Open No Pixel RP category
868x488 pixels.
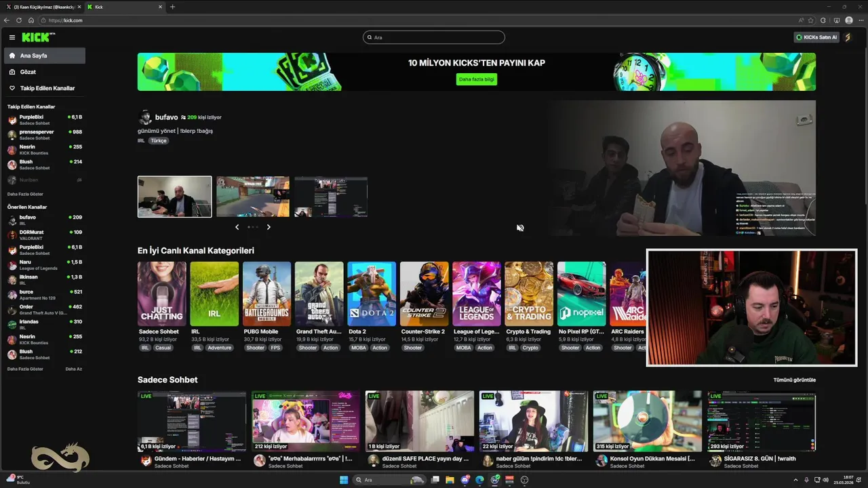[x=581, y=294]
